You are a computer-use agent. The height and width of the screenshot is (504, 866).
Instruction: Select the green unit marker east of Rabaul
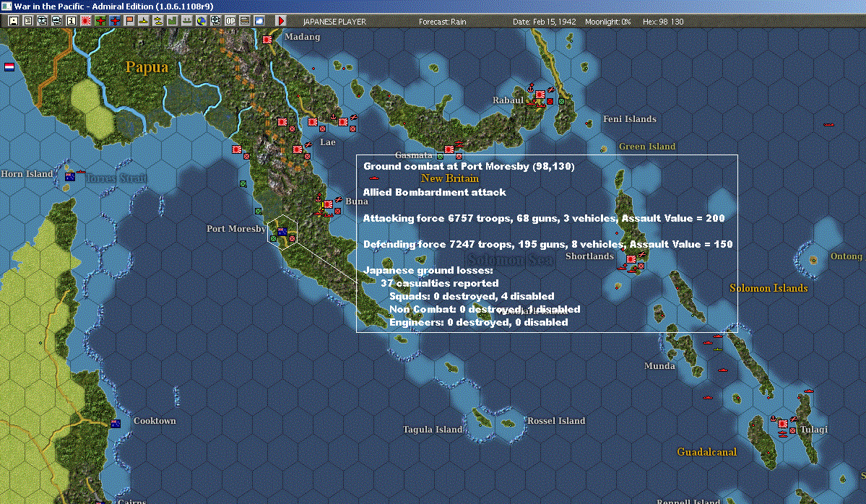click(561, 101)
